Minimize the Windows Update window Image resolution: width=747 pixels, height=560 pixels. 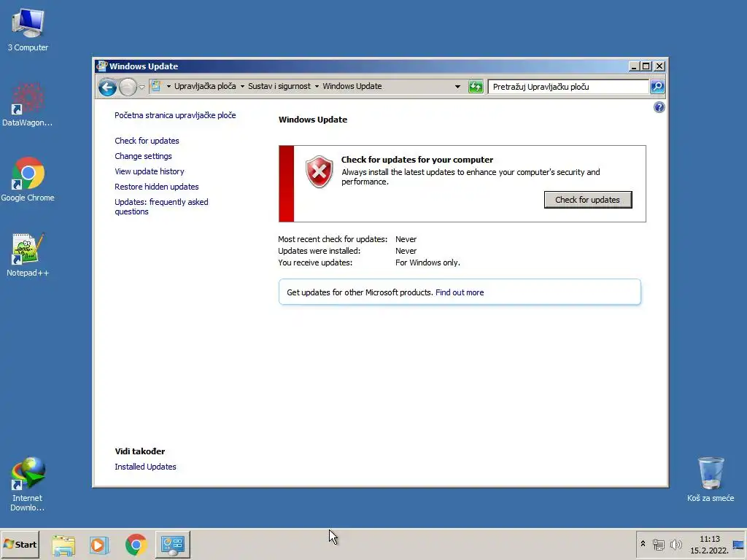click(x=634, y=66)
